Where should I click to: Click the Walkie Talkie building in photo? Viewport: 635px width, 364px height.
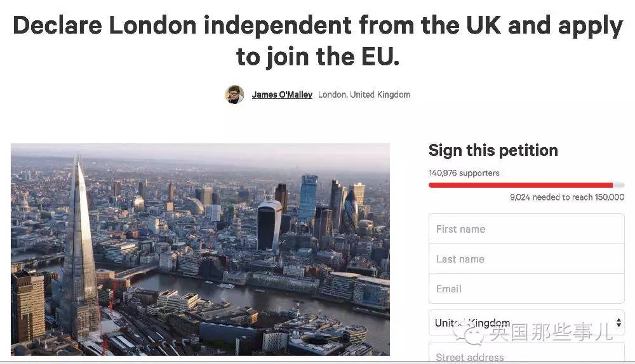pyautogui.click(x=269, y=225)
